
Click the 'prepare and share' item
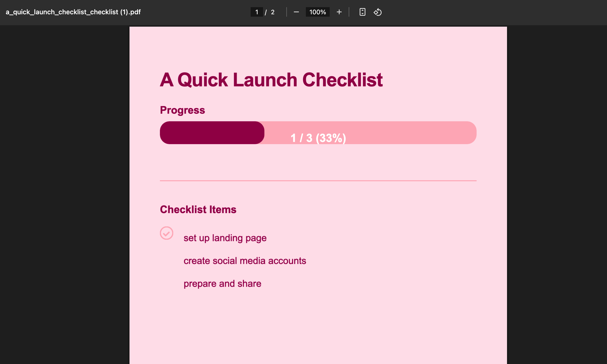point(223,284)
